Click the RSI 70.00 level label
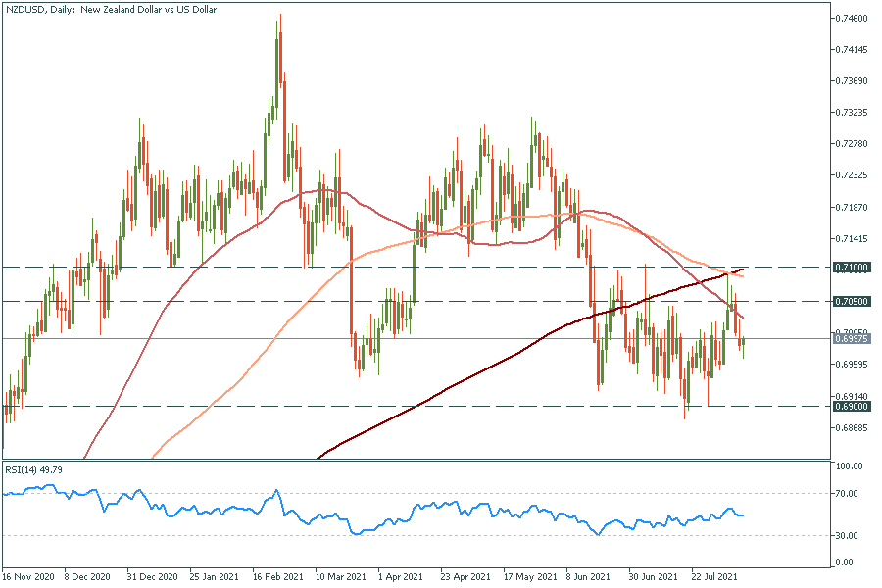The width and height of the screenshot is (882, 588). click(x=849, y=494)
